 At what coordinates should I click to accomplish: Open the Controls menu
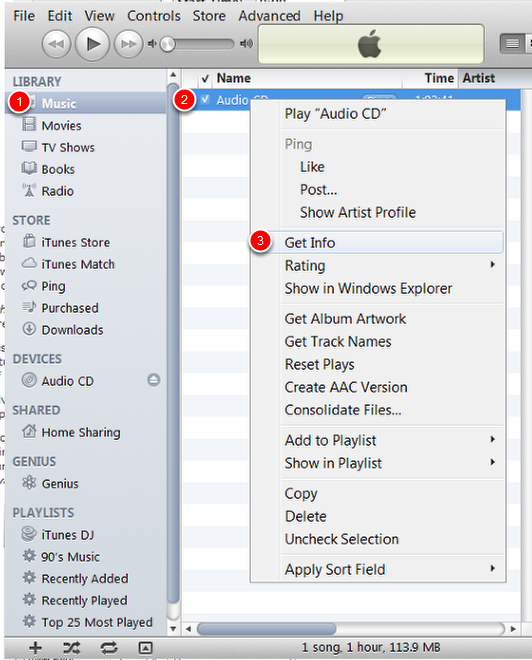pos(154,16)
